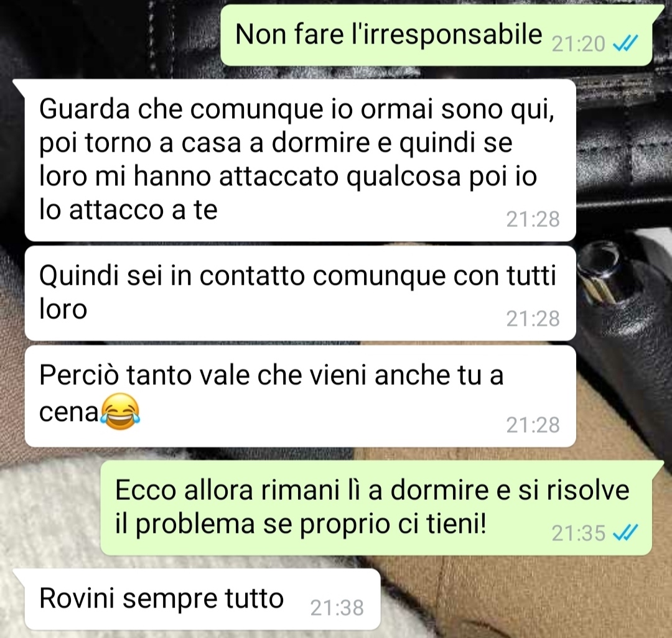Viewport: 672px width, 638px height.
Task: Tap the 21:35 timestamp
Action: click(578, 533)
